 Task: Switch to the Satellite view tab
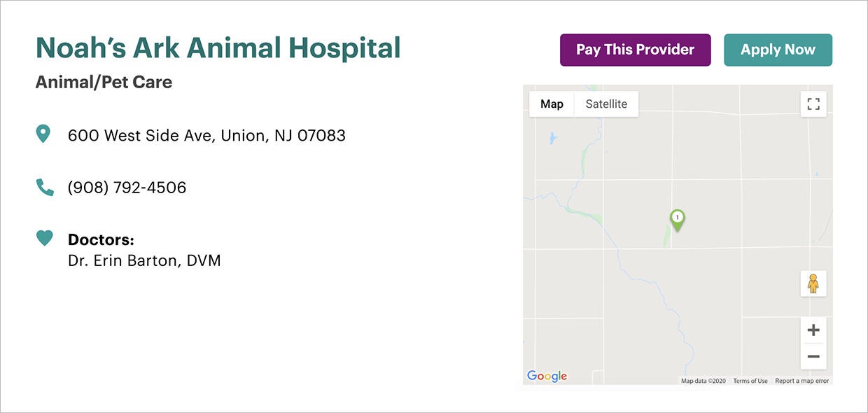606,104
